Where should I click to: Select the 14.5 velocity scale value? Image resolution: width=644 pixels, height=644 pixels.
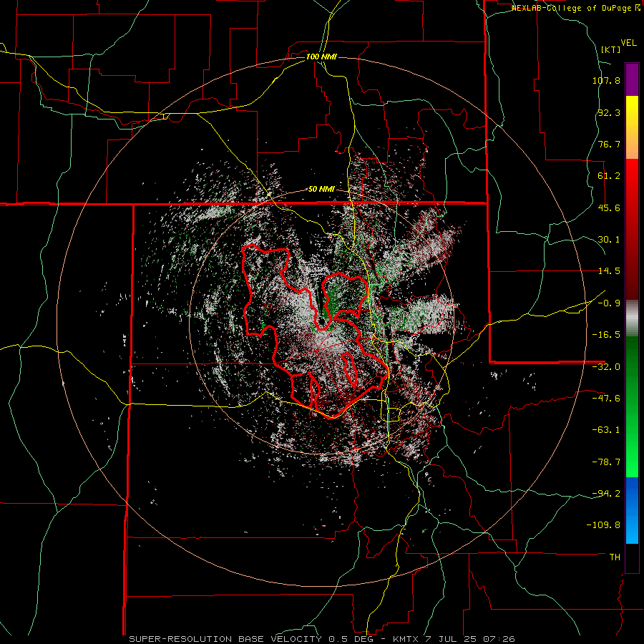pos(609,271)
